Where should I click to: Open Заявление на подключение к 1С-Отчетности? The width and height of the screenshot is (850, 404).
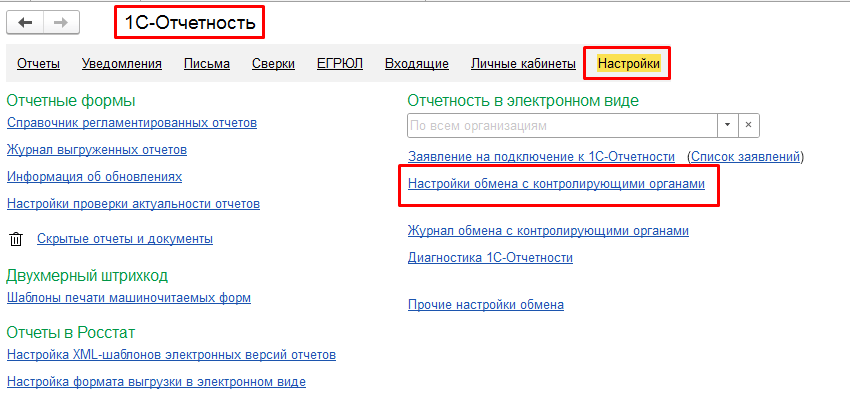click(x=541, y=157)
